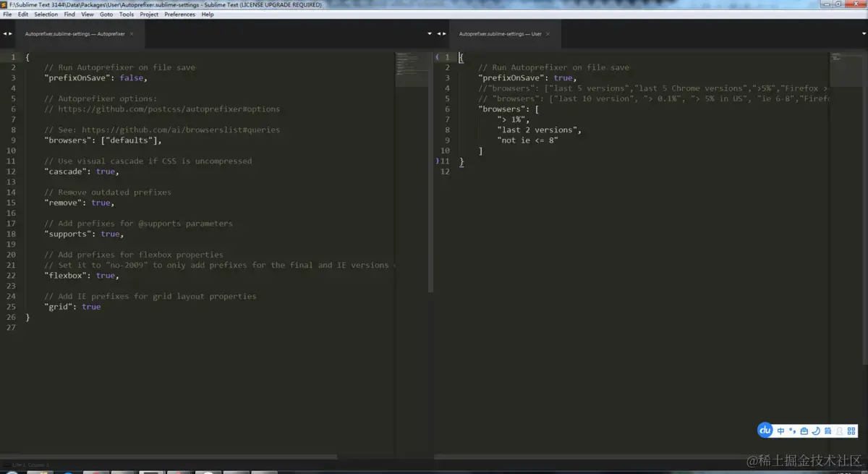Viewport: 868px width, 474px height.
Task: Open the Goto menu
Action: point(106,14)
